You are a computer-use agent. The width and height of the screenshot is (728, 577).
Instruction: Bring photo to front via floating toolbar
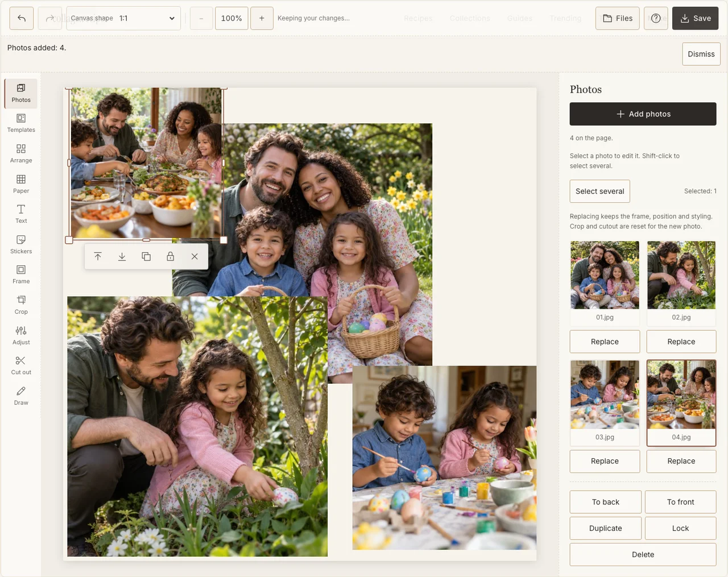point(98,256)
